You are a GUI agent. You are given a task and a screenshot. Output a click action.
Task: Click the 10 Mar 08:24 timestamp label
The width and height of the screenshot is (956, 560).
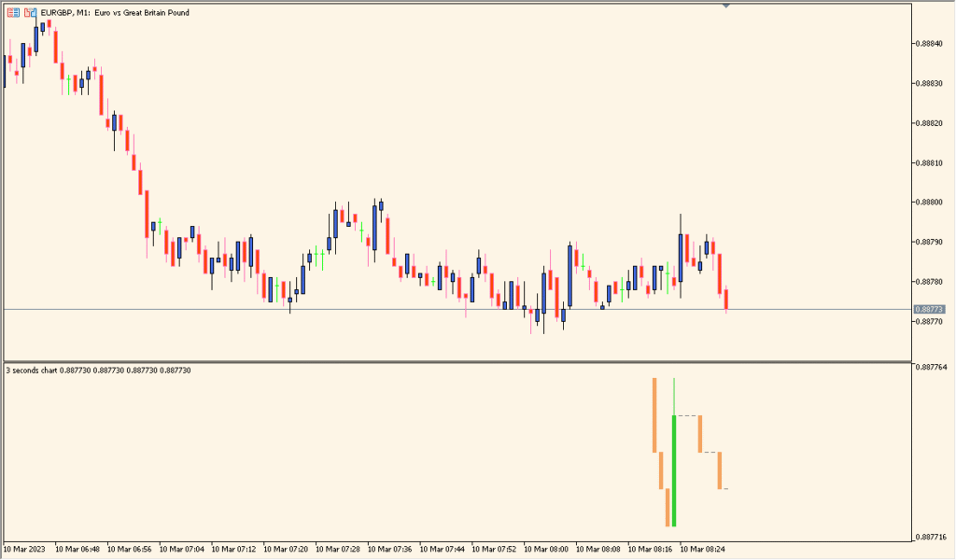pyautogui.click(x=700, y=551)
